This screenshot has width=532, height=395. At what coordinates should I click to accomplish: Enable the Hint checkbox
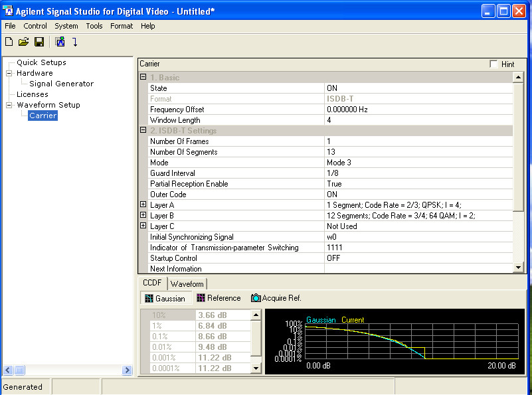[493, 64]
